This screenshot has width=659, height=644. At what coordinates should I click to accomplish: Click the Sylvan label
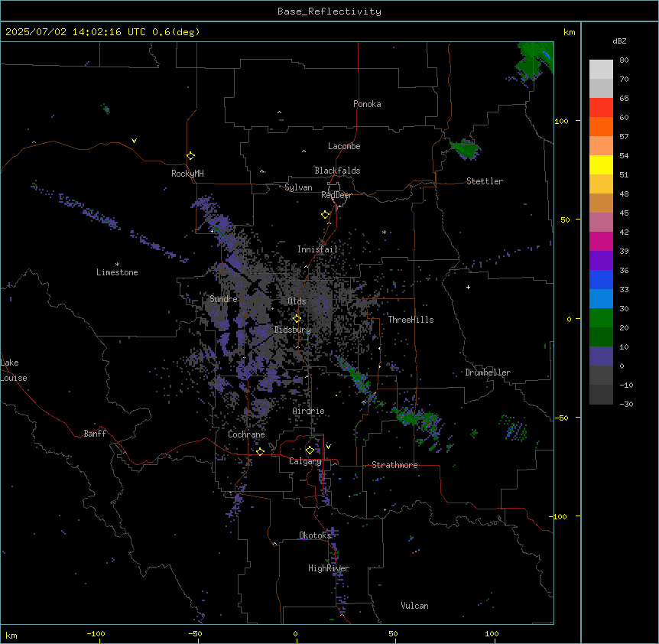pyautogui.click(x=298, y=187)
